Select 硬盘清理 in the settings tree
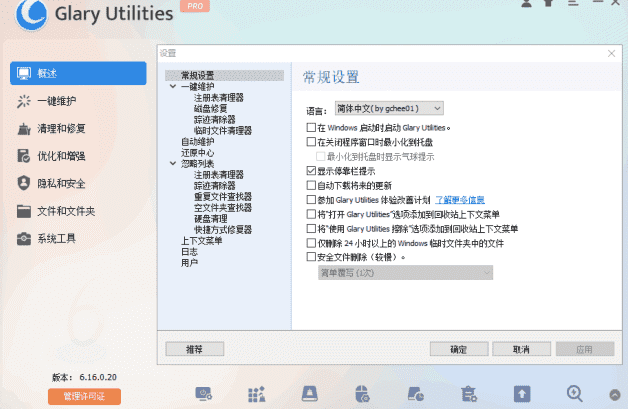 coord(211,219)
